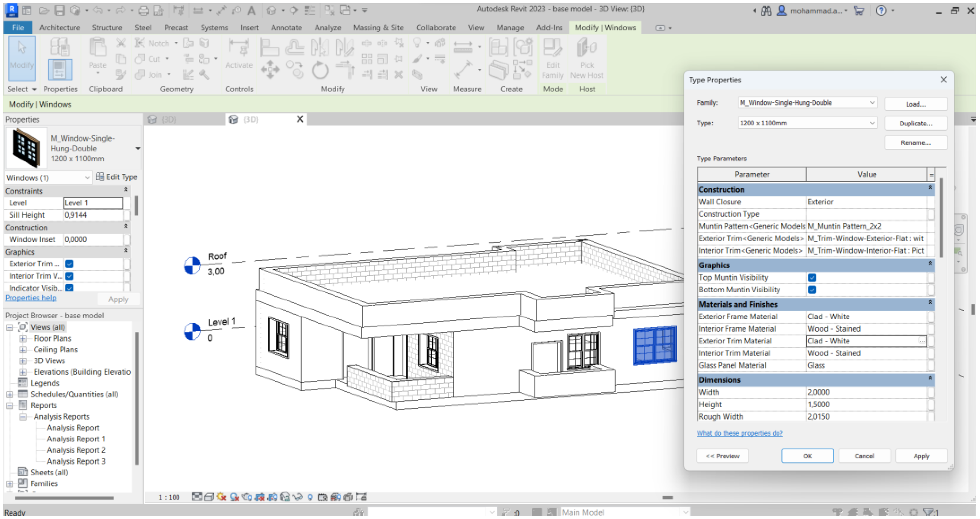Toggle Exterior Trim visibility checkbox in Properties

pyautogui.click(x=69, y=264)
